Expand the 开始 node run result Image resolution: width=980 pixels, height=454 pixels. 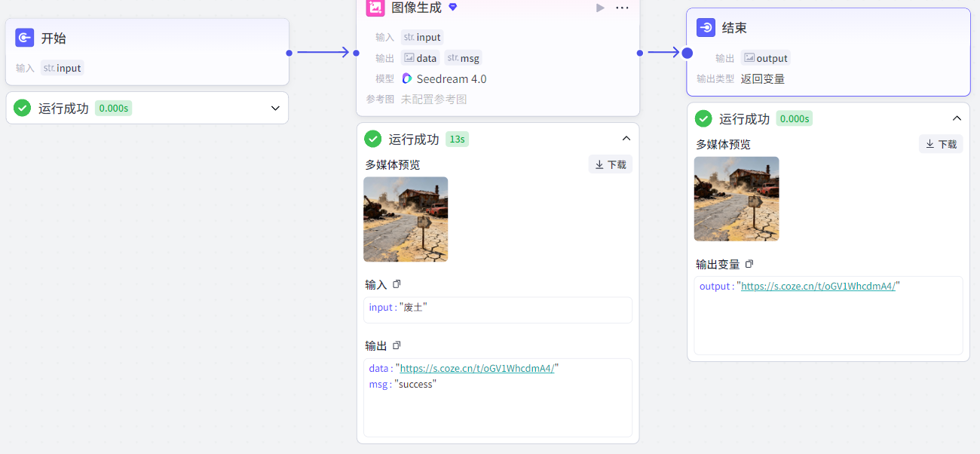point(275,108)
